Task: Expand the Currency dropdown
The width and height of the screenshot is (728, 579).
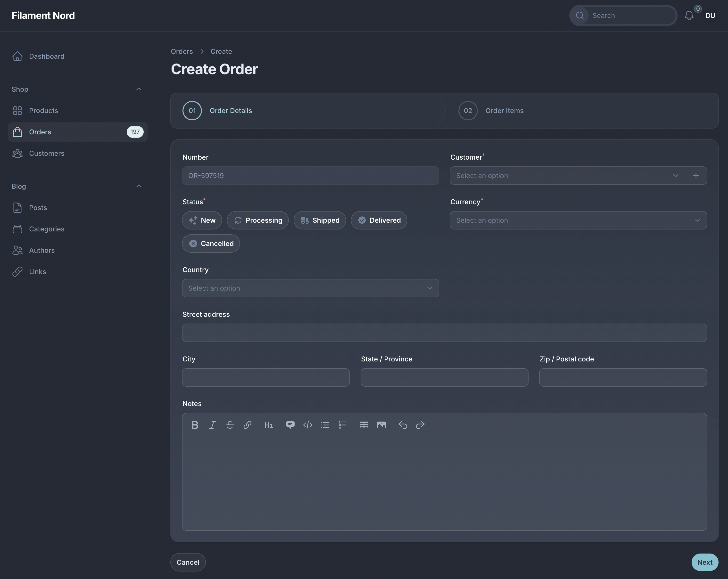Action: [x=578, y=220]
